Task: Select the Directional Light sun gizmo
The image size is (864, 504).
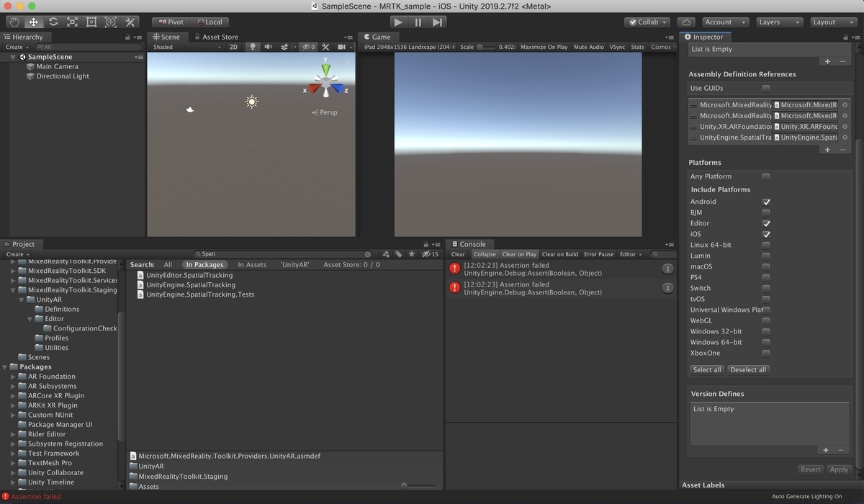Action: pyautogui.click(x=251, y=102)
